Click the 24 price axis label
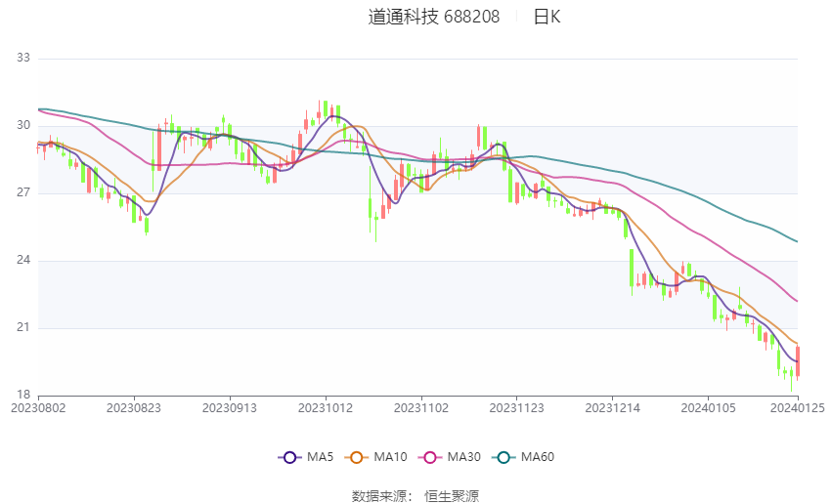 point(23,260)
